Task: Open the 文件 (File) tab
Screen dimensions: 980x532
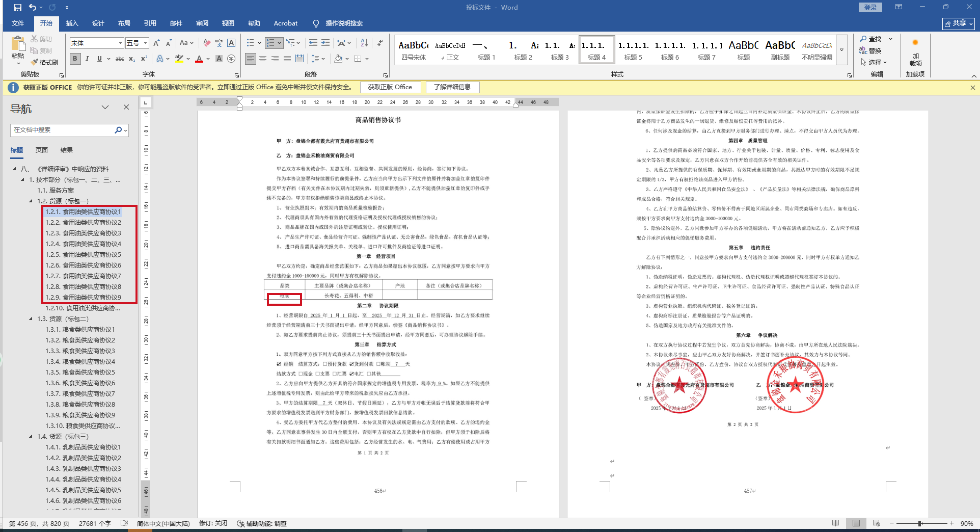Action: tap(18, 23)
